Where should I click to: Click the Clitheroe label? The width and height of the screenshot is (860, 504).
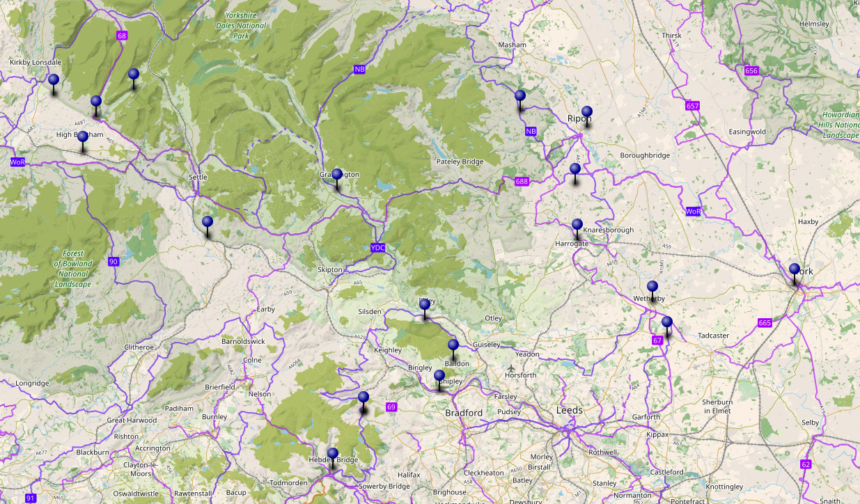coord(138,347)
